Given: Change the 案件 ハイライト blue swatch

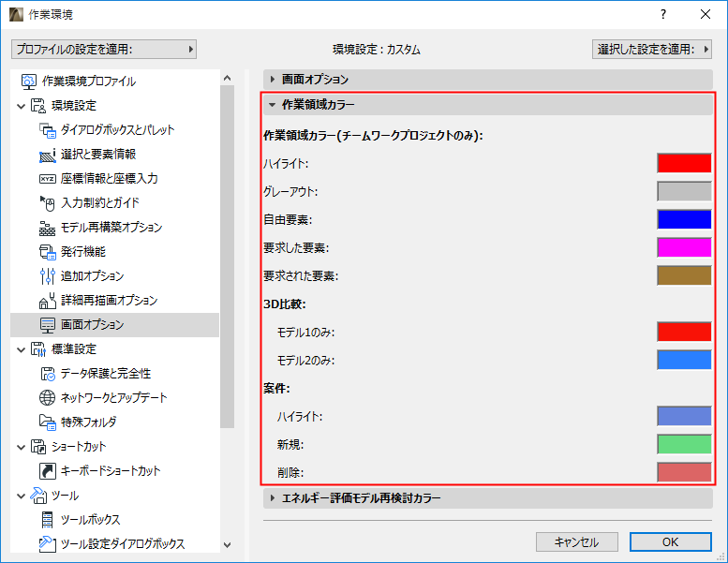Looking at the screenshot, I should (684, 416).
